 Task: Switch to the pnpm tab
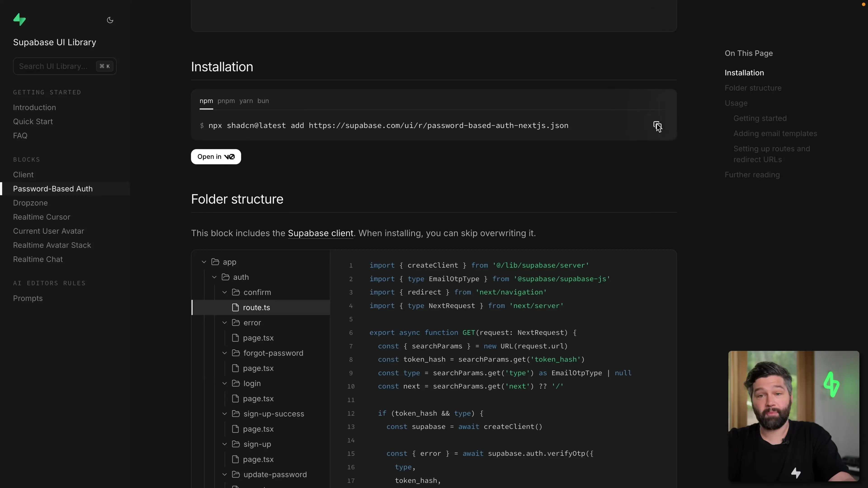(x=226, y=101)
